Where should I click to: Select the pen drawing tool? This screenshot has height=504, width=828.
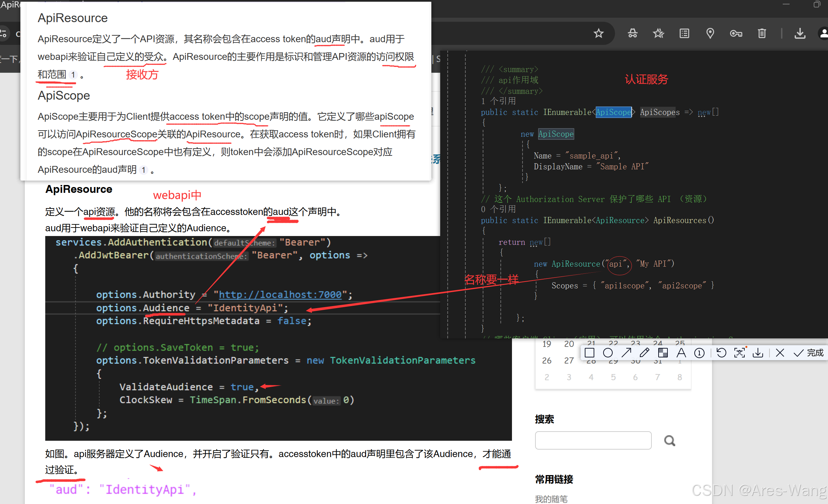click(644, 353)
